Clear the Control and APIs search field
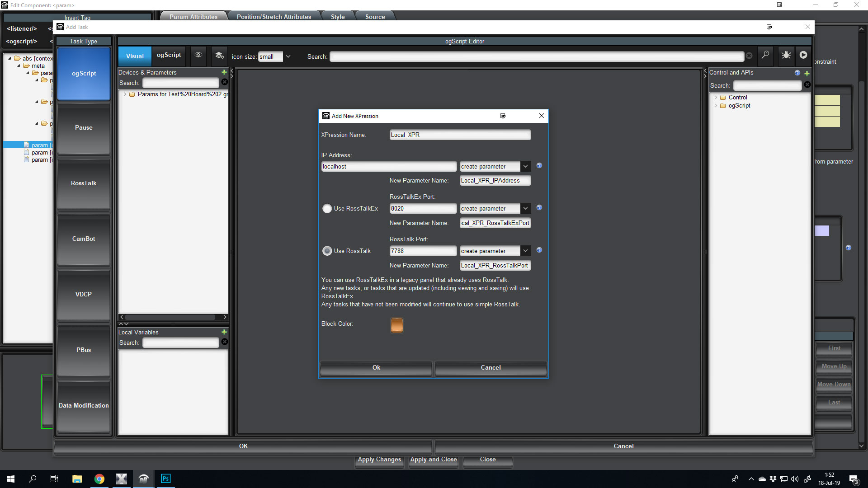868x488 pixels. point(807,85)
